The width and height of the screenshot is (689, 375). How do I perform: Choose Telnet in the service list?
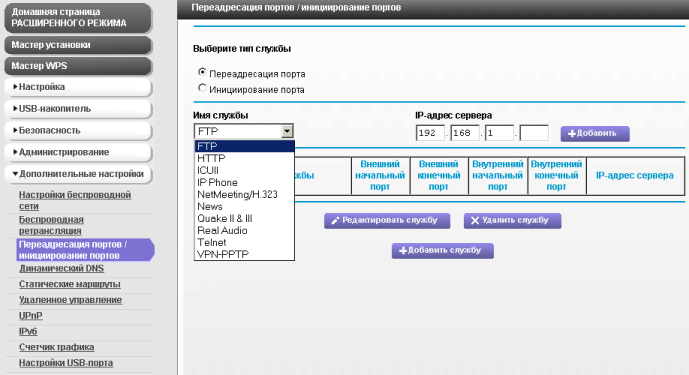[x=244, y=242]
